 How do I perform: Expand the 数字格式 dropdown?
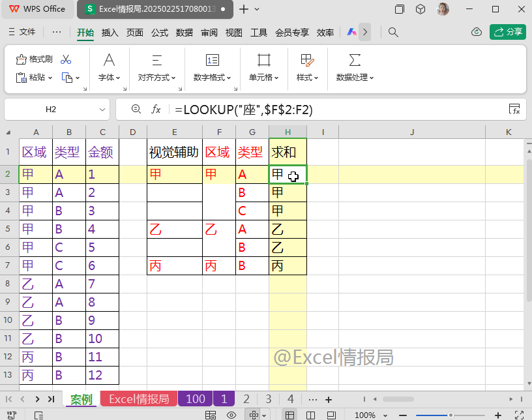point(213,78)
